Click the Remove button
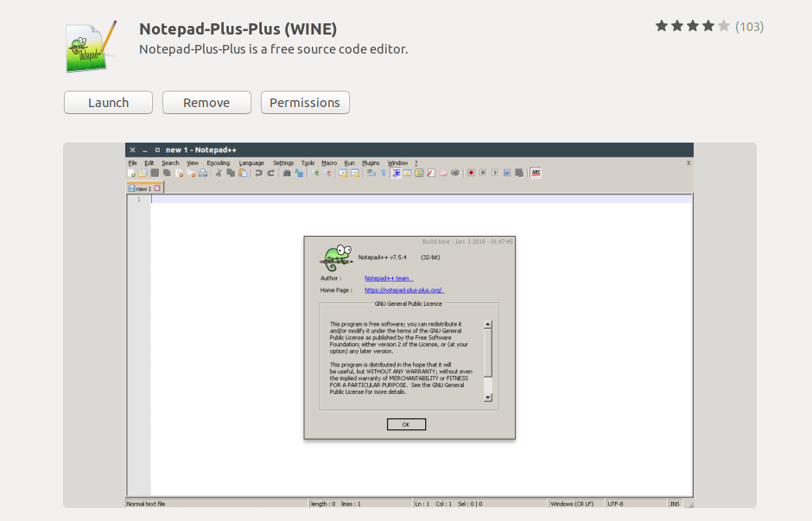This screenshot has width=812, height=521. pos(206,103)
